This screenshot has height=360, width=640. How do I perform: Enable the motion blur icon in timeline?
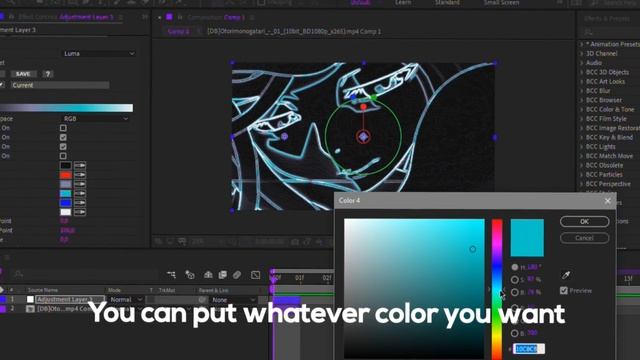pos(237,275)
